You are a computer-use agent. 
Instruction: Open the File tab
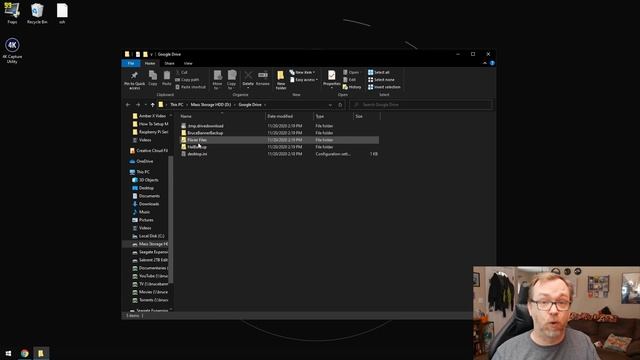pos(131,63)
